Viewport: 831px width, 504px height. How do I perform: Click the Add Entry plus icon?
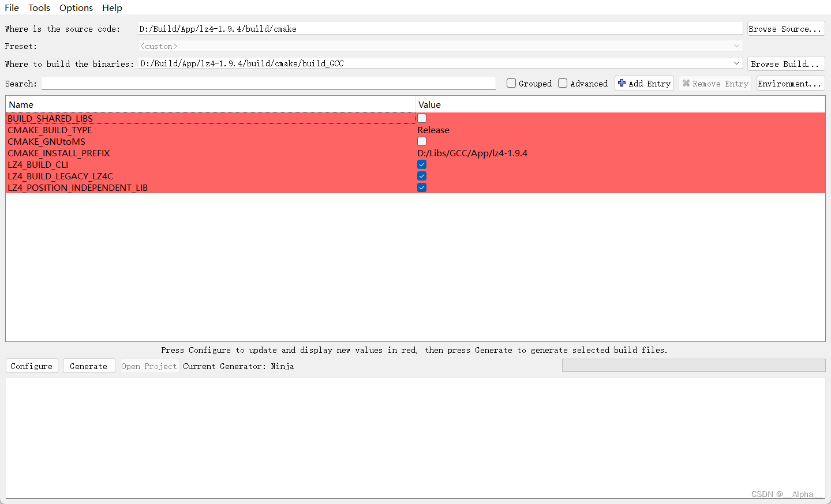pyautogui.click(x=622, y=83)
